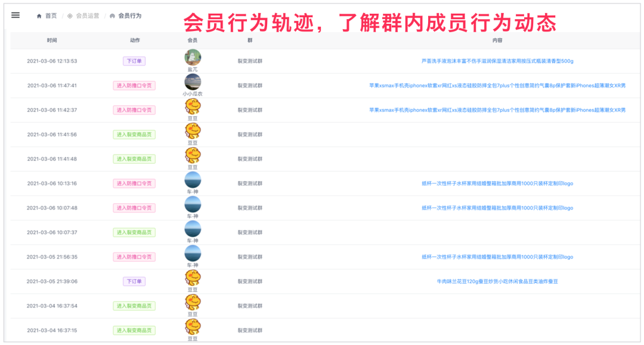Open 豆豆 avatar in 11:41:48 row
This screenshot has width=644, height=345.
tap(193, 156)
